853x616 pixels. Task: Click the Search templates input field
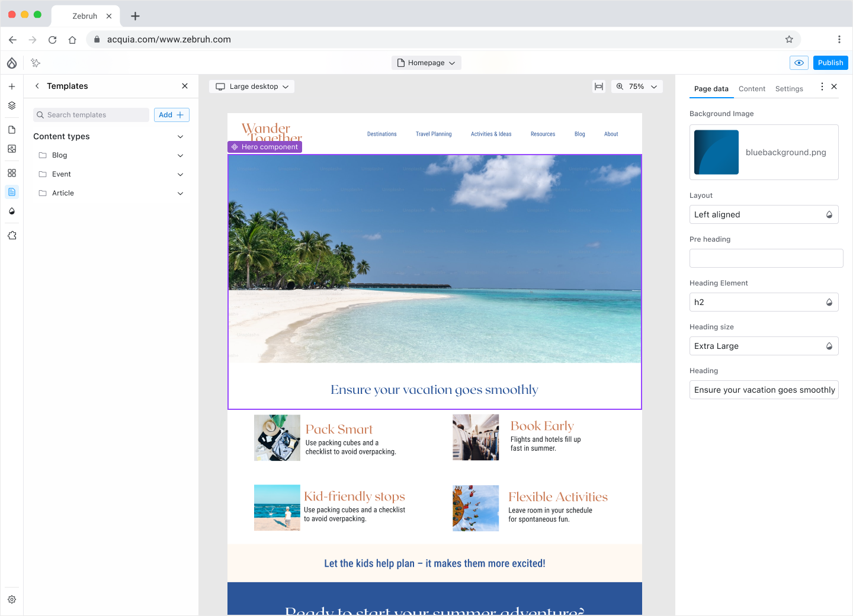[92, 115]
